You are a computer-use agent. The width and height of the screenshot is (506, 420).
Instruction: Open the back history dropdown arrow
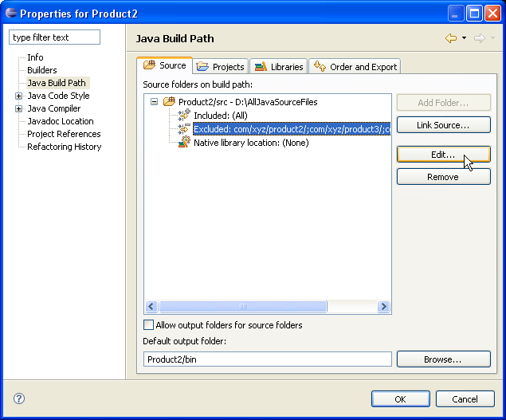pos(464,38)
